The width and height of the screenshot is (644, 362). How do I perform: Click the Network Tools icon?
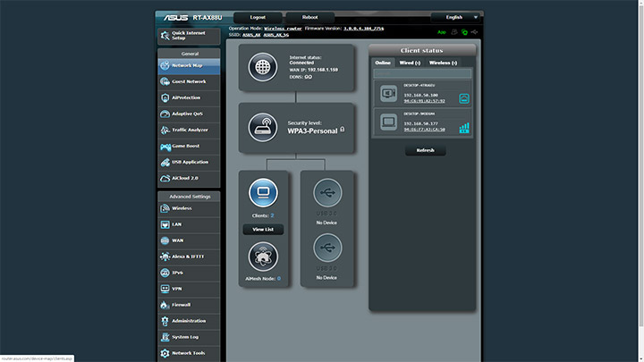165,353
